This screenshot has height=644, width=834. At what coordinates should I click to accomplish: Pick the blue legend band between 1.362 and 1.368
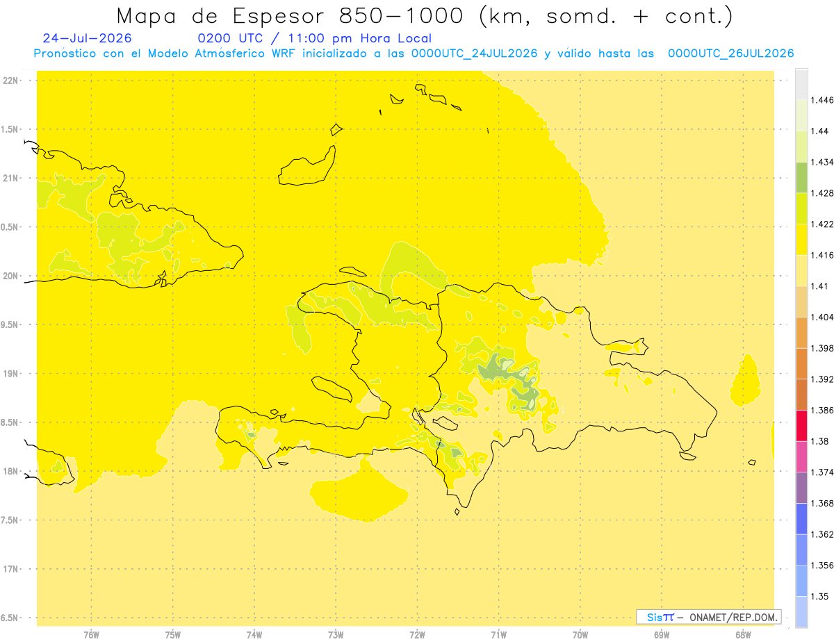(801, 518)
